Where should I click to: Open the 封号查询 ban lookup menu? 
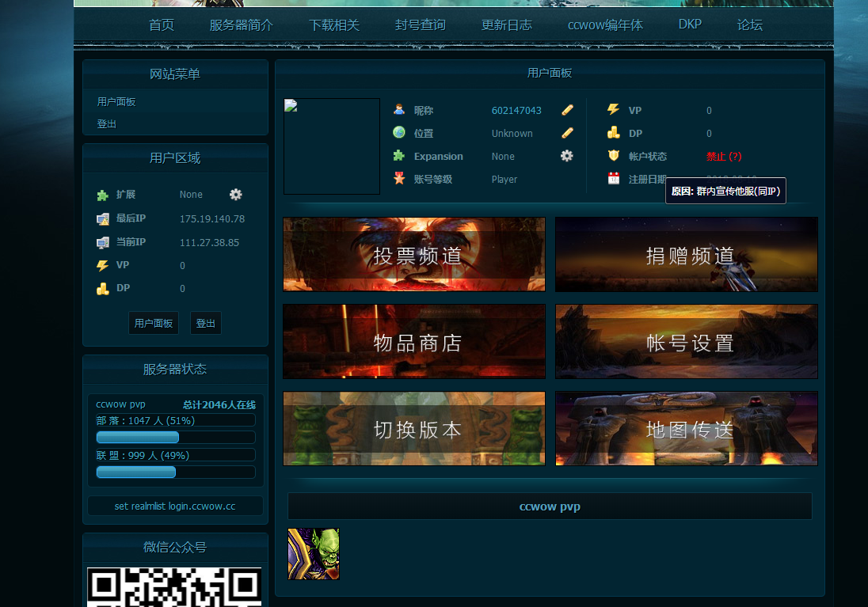pos(421,25)
